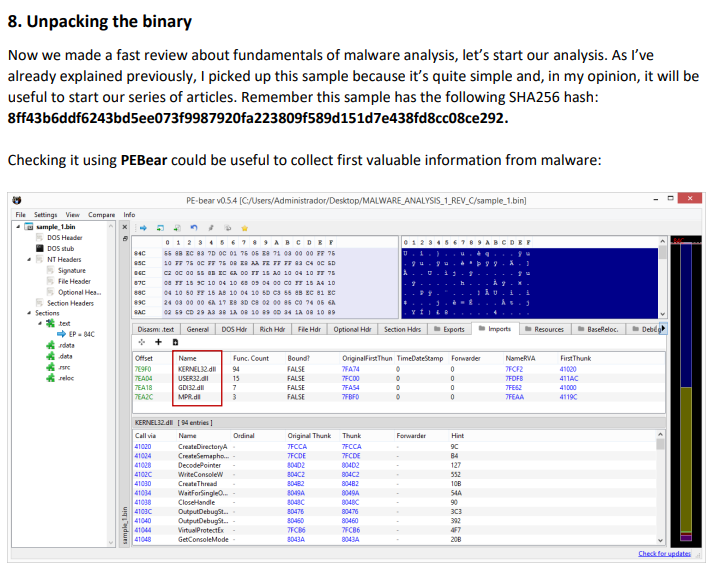Click the green puzzle icon beside .data
The image size is (714, 568).
(50, 356)
